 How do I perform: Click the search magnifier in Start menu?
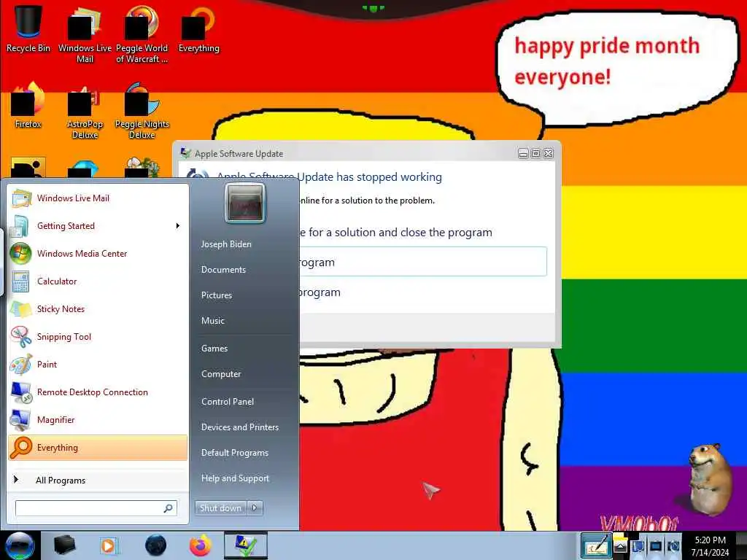[169, 508]
